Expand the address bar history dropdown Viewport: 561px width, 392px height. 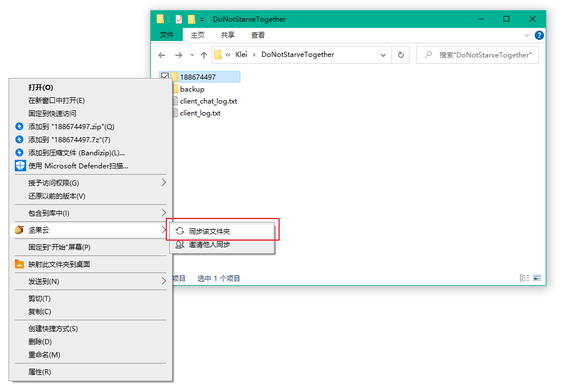pos(383,55)
